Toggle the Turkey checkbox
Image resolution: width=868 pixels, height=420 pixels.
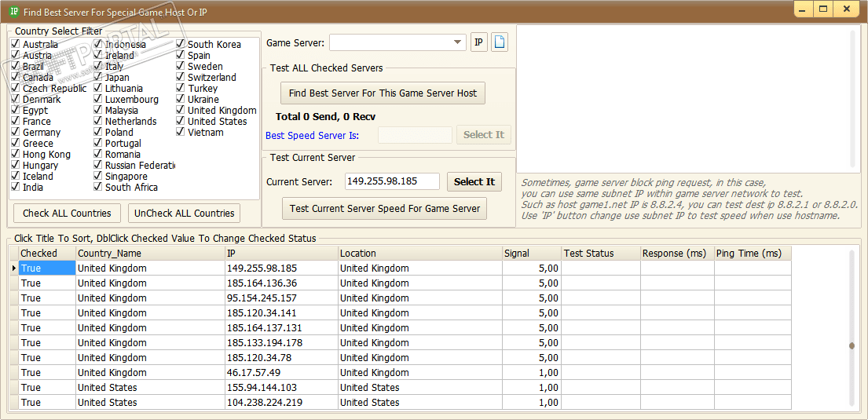tap(181, 88)
